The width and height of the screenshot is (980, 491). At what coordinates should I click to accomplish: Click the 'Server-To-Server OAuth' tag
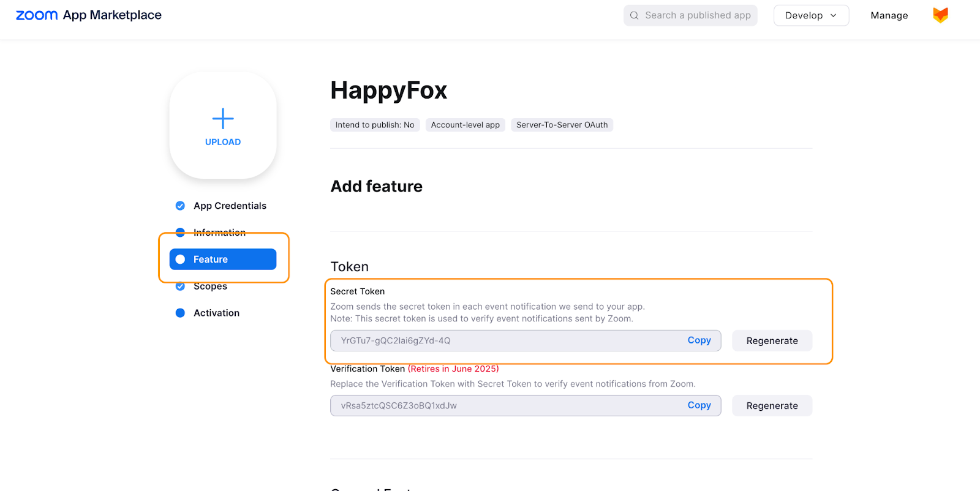(562, 125)
